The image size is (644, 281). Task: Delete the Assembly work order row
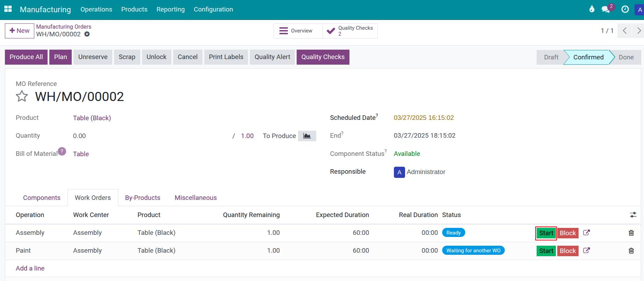pos(631,233)
